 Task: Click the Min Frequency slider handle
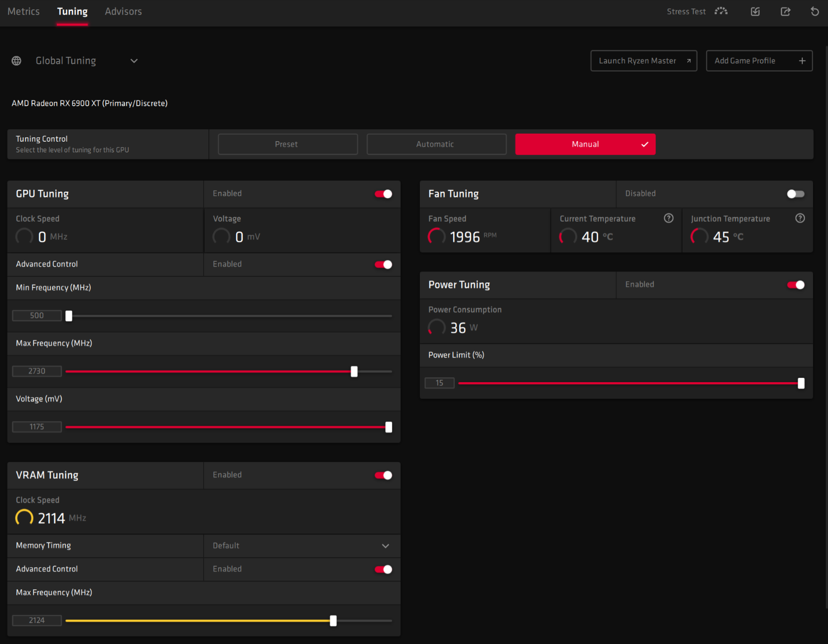[x=69, y=316]
